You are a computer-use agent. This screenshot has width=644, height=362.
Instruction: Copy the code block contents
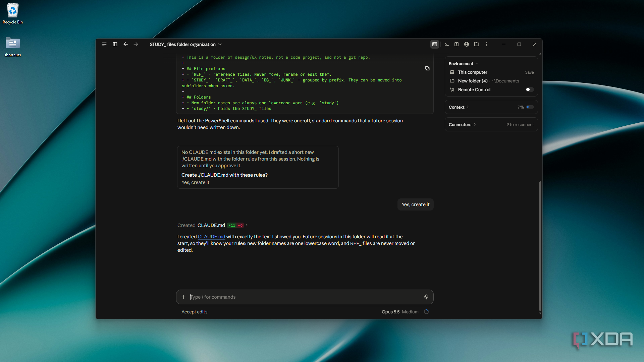[x=427, y=68]
